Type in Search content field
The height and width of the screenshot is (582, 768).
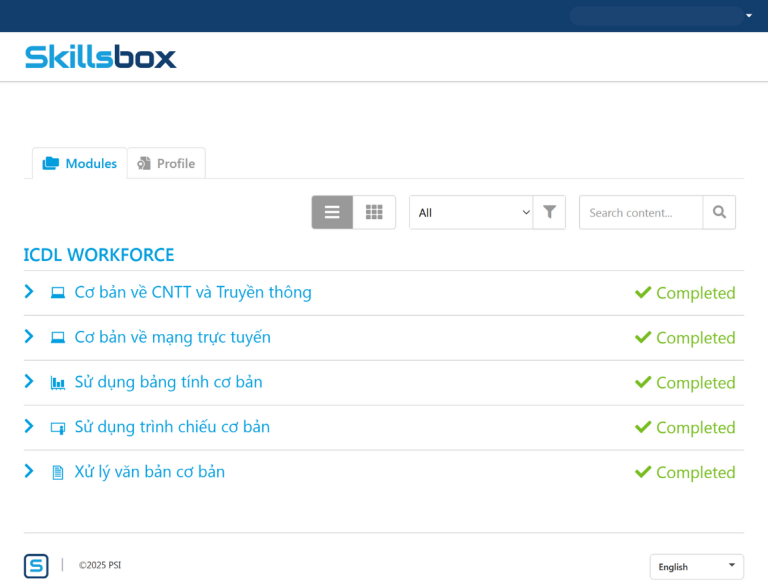[640, 212]
